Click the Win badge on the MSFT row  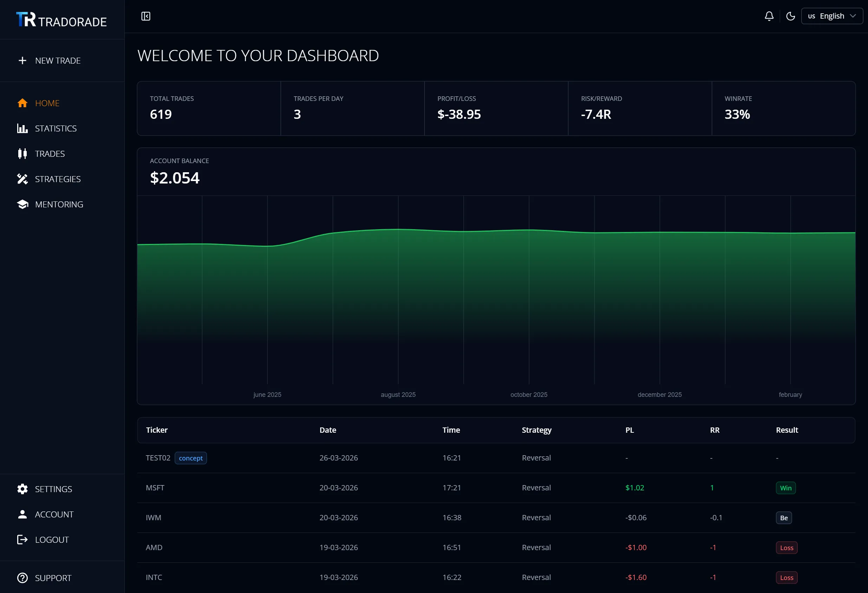[785, 488]
